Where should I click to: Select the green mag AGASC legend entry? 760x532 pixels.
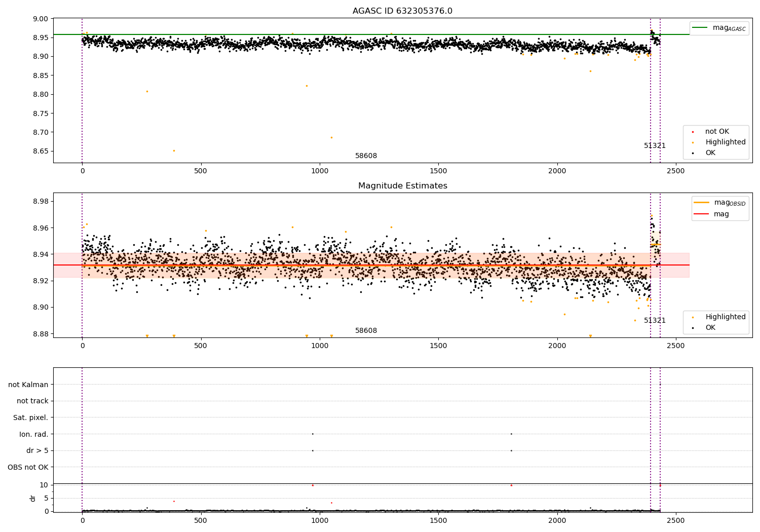pyautogui.click(x=719, y=28)
